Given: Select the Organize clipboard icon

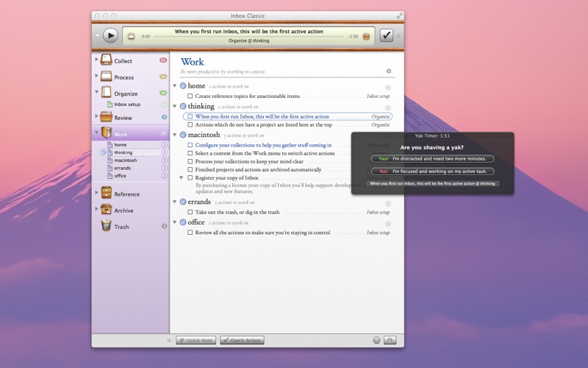Looking at the screenshot, I should coord(106,93).
